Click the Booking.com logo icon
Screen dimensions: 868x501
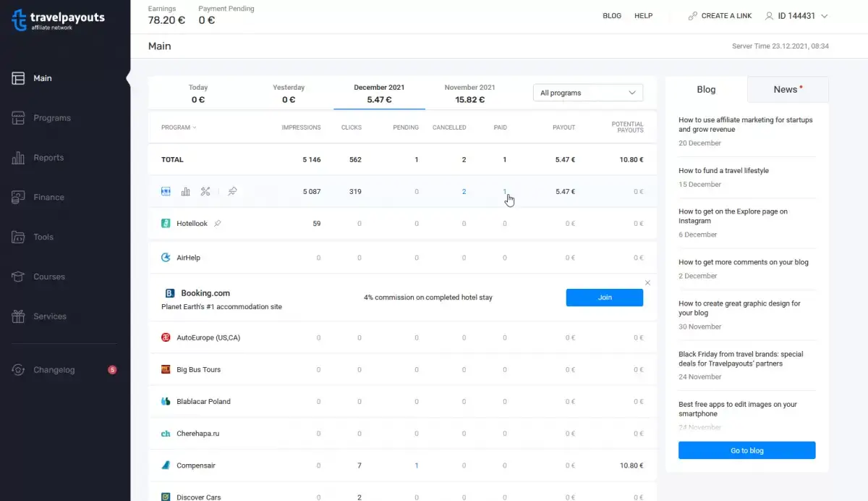170,293
